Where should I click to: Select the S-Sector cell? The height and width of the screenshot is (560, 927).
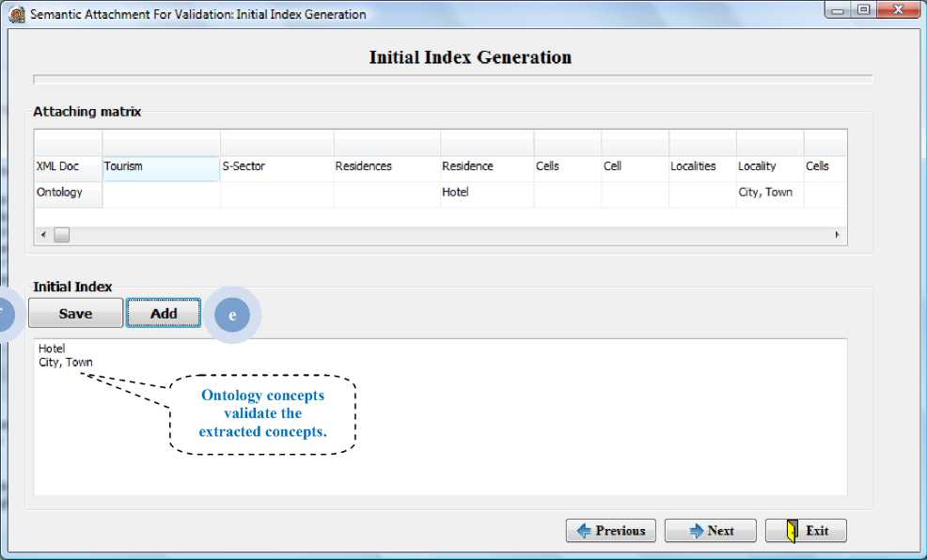pyautogui.click(x=276, y=168)
